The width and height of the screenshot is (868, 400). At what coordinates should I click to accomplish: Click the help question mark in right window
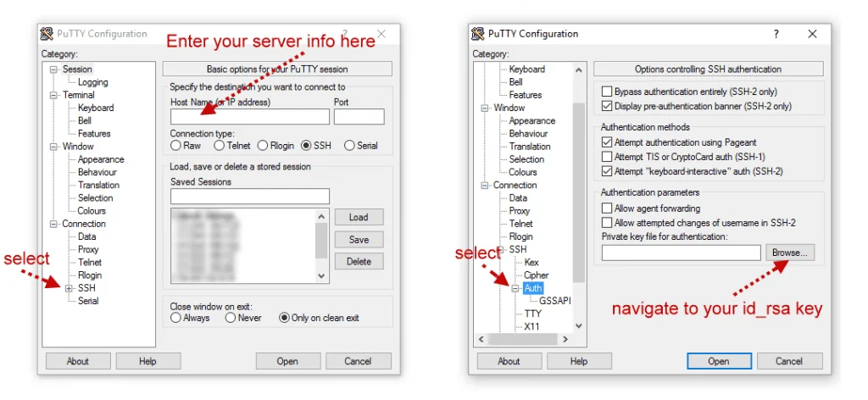click(776, 34)
